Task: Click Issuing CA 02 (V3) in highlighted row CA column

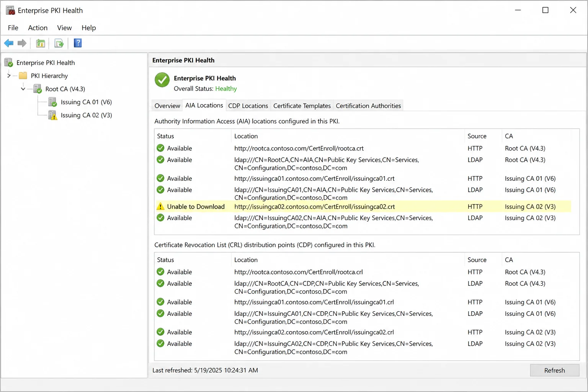Action: click(530, 207)
